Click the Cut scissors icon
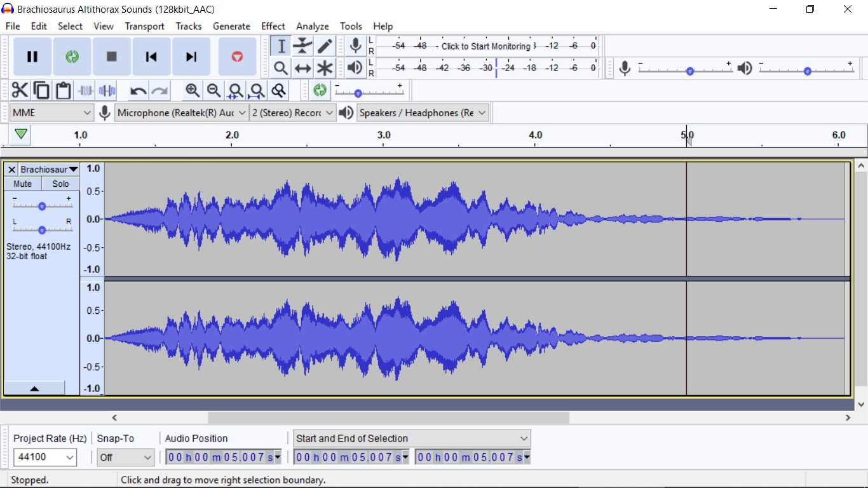The width and height of the screenshot is (868, 488). click(20, 91)
